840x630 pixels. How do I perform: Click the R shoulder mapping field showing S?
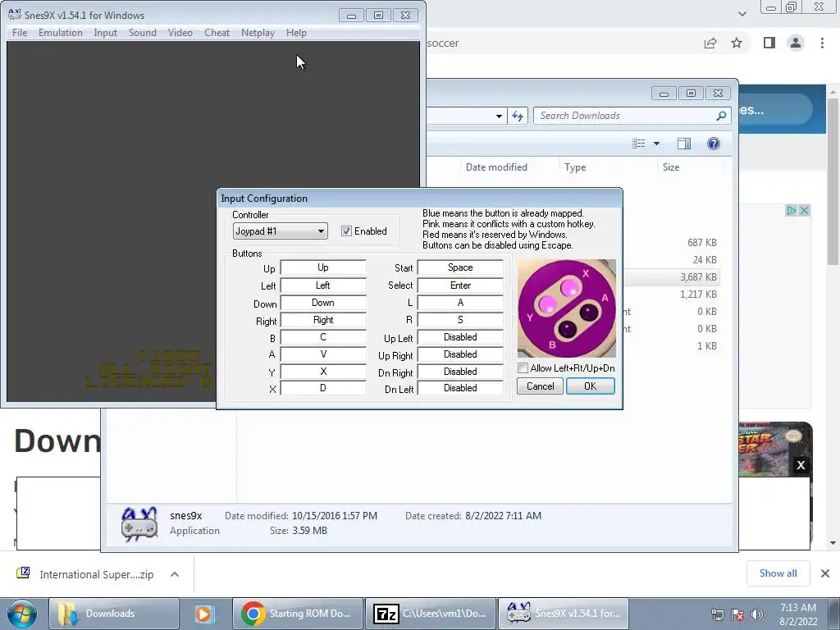pyautogui.click(x=460, y=320)
